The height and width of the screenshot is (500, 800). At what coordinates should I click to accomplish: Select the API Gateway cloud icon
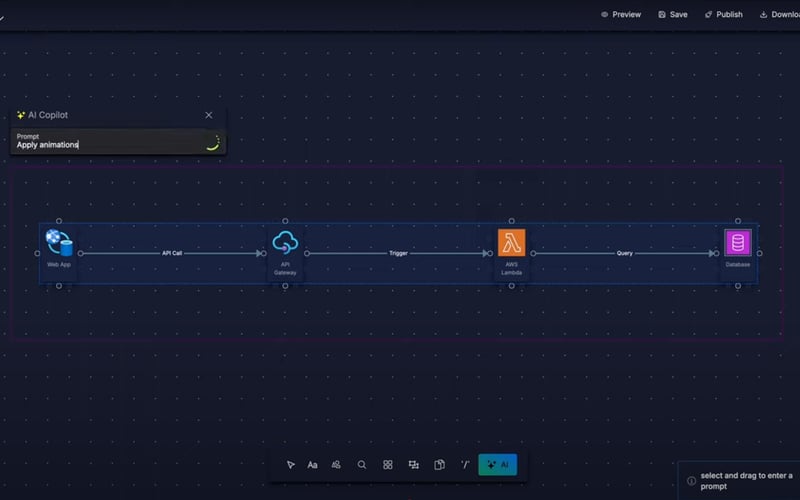[285, 242]
